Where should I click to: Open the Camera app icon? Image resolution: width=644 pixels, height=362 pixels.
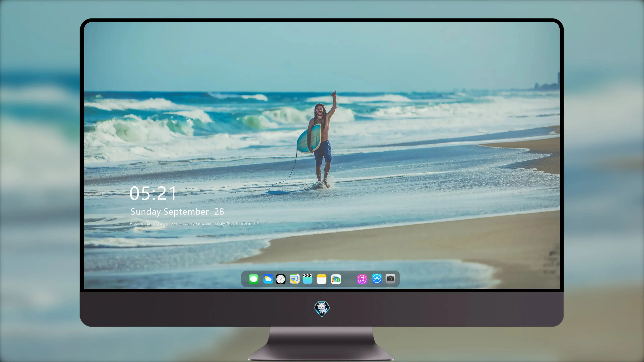pos(390,279)
